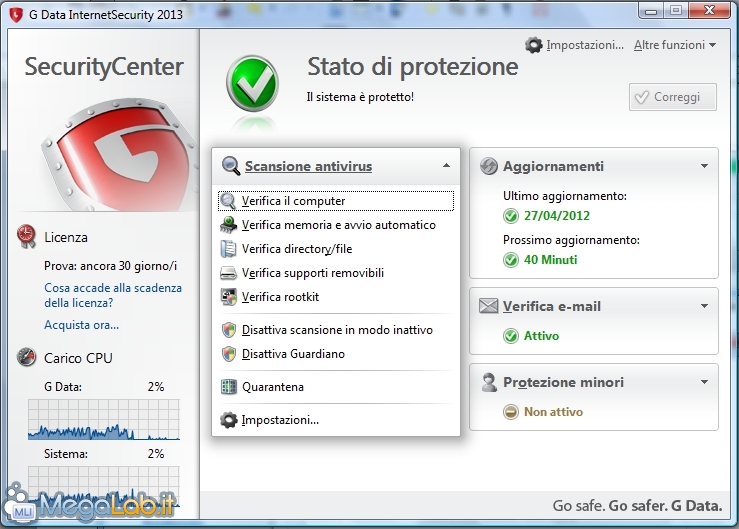Click the Aggiornamenti refresh globe icon

click(x=489, y=166)
